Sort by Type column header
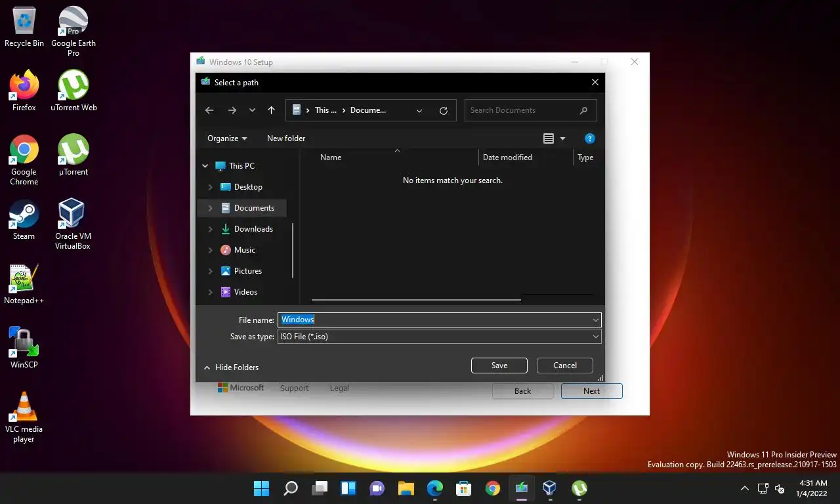 [586, 157]
